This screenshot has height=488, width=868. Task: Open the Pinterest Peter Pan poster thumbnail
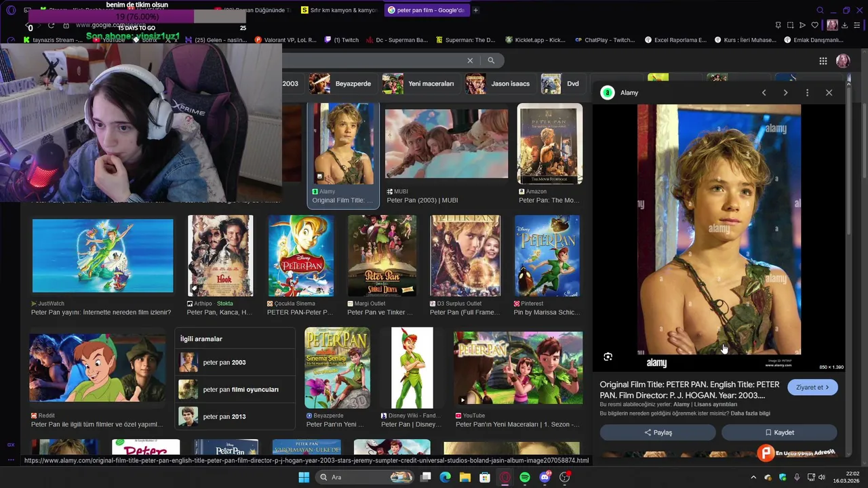547,256
